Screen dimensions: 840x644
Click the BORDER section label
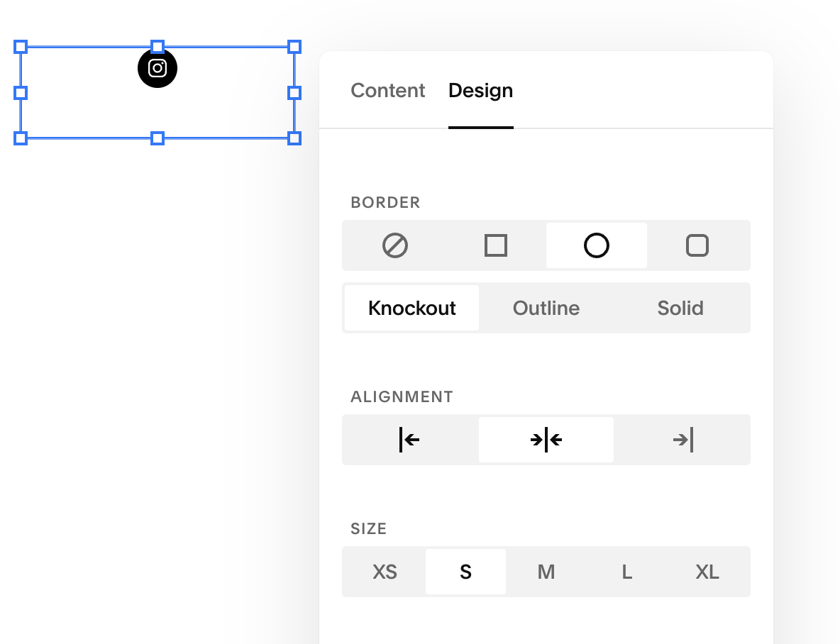point(385,203)
